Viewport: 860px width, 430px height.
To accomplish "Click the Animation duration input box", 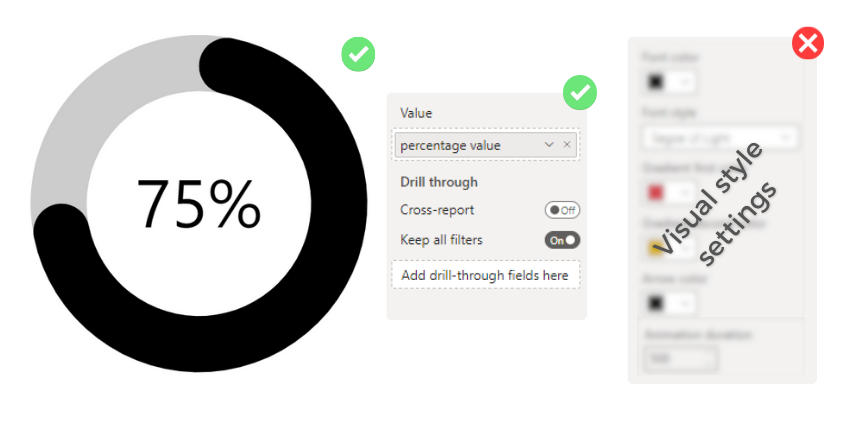I will pos(680,359).
